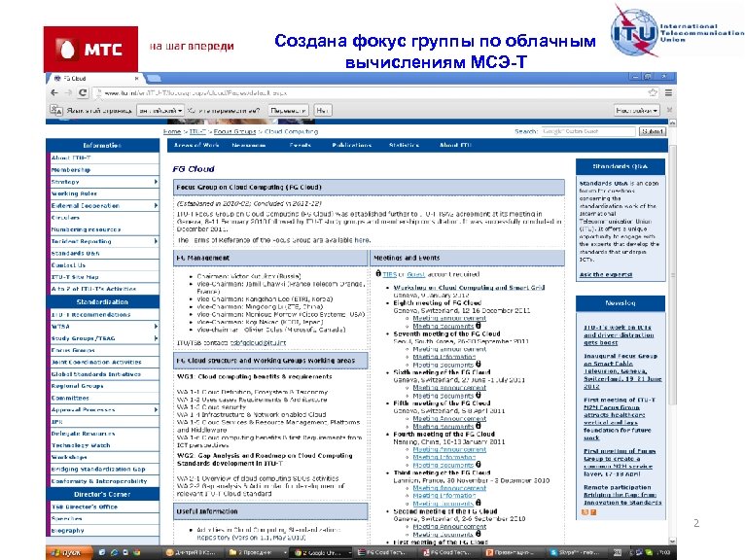The image size is (745, 560).
Task: Bookmark the page with the star icon
Action: [653, 92]
